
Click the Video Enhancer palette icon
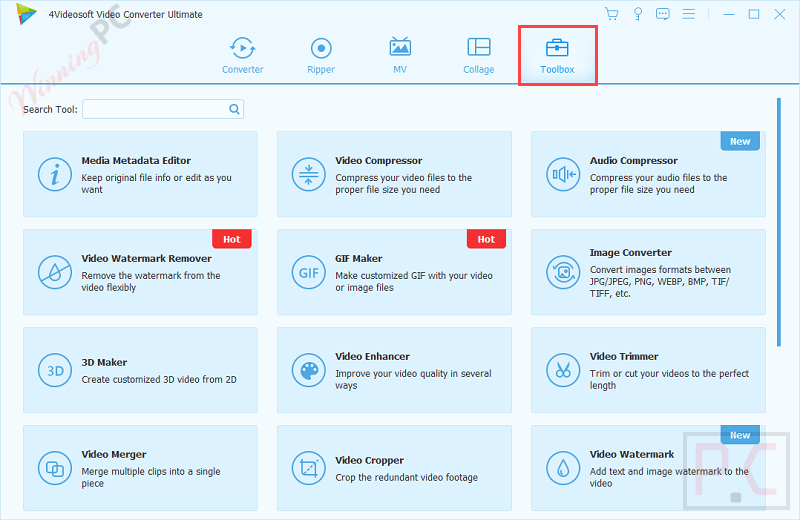(x=309, y=370)
